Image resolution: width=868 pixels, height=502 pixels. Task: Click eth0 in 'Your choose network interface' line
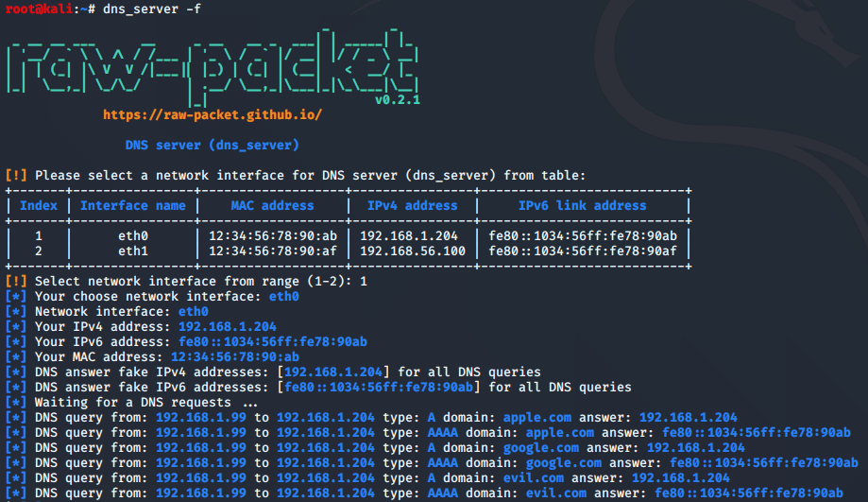(x=284, y=297)
